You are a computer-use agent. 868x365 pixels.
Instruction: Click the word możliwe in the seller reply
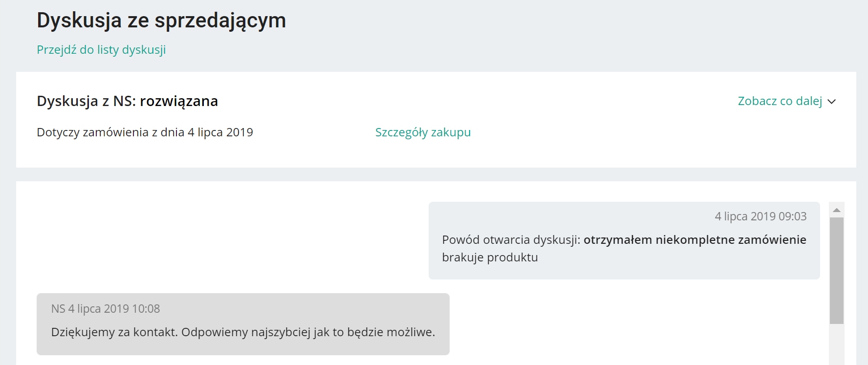(411, 332)
